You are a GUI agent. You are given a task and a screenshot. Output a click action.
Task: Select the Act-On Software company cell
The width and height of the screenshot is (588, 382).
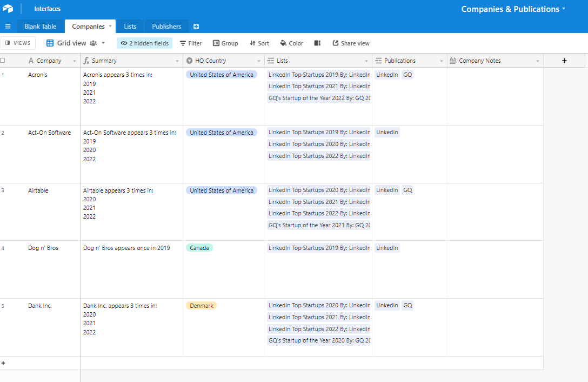[40, 154]
